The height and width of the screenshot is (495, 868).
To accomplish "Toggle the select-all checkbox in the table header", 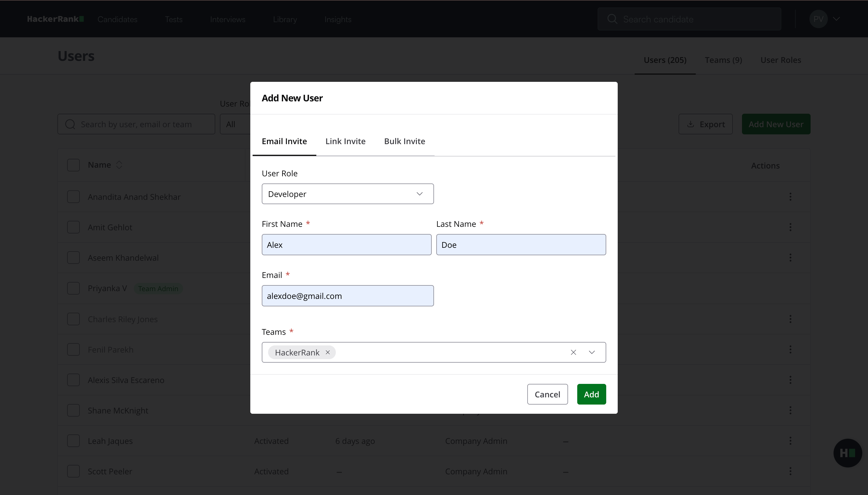I will pyautogui.click(x=73, y=165).
